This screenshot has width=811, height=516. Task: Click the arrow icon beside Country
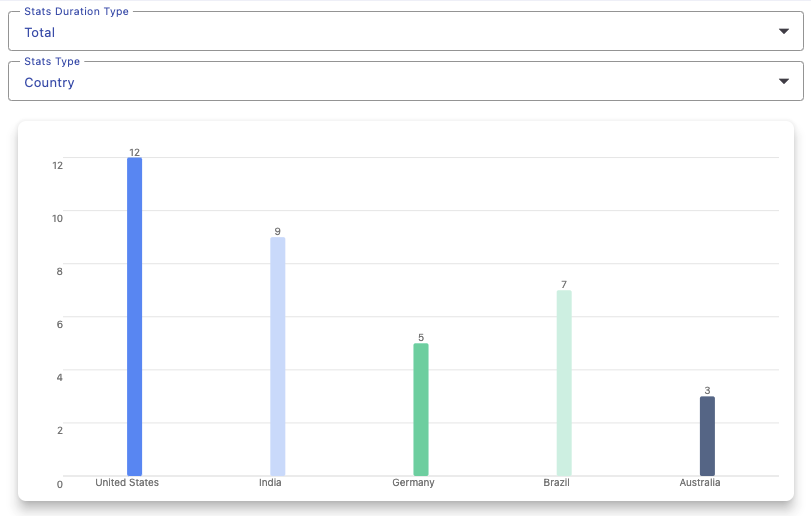(x=783, y=82)
